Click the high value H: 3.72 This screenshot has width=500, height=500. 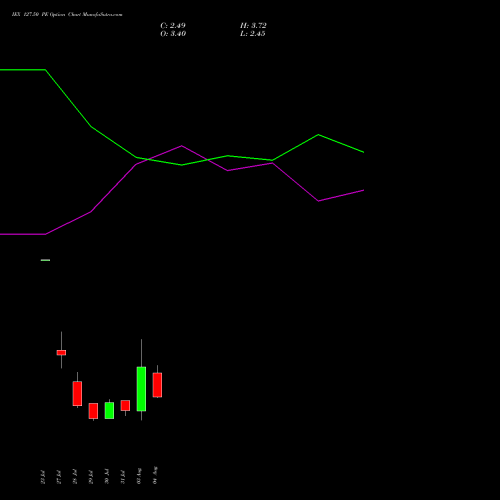pos(253,26)
